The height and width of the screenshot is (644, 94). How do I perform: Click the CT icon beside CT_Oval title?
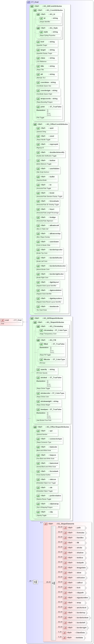(x=29, y=2)
